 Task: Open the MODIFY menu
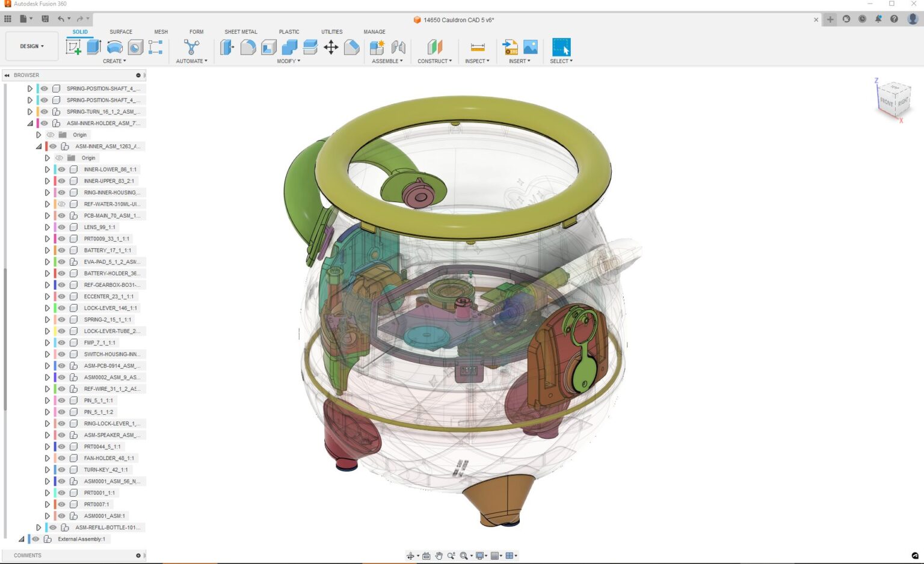click(x=288, y=61)
